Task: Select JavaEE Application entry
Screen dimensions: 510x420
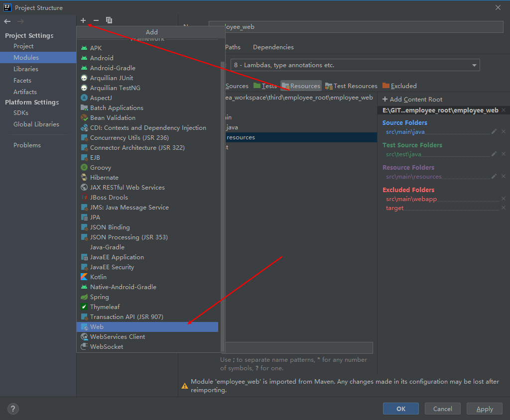Action: coord(147,257)
